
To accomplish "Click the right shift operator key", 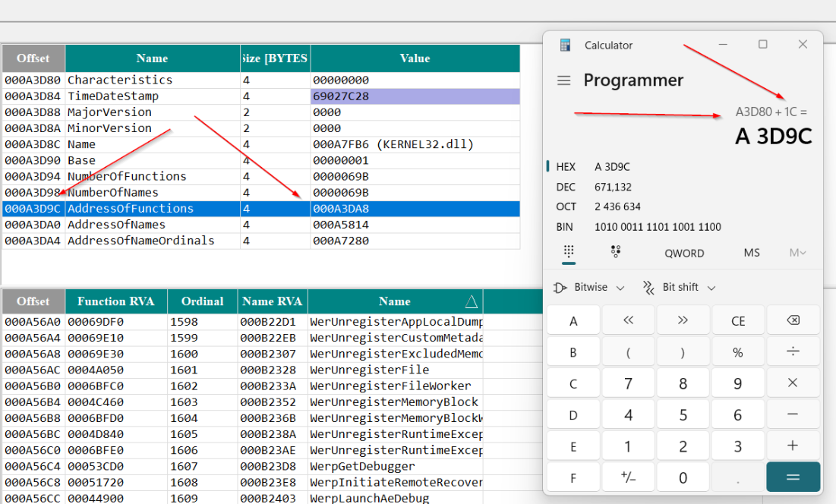I will [x=683, y=320].
